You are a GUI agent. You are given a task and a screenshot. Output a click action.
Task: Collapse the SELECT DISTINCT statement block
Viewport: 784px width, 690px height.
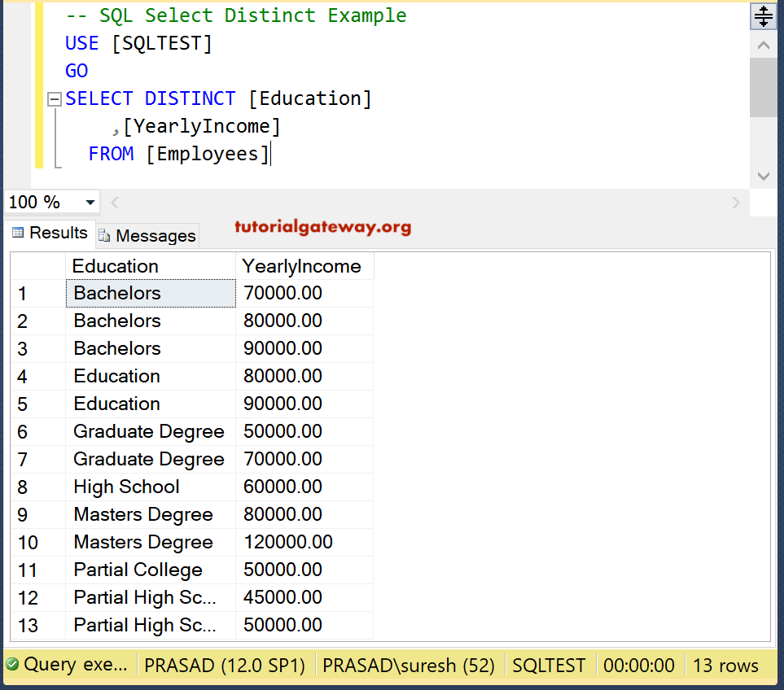54,98
